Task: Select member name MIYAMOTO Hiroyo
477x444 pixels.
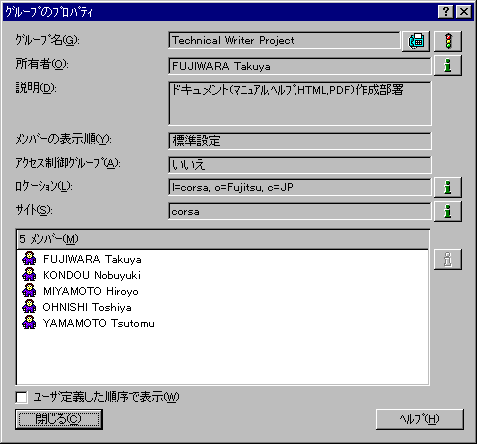Action: coord(91,291)
